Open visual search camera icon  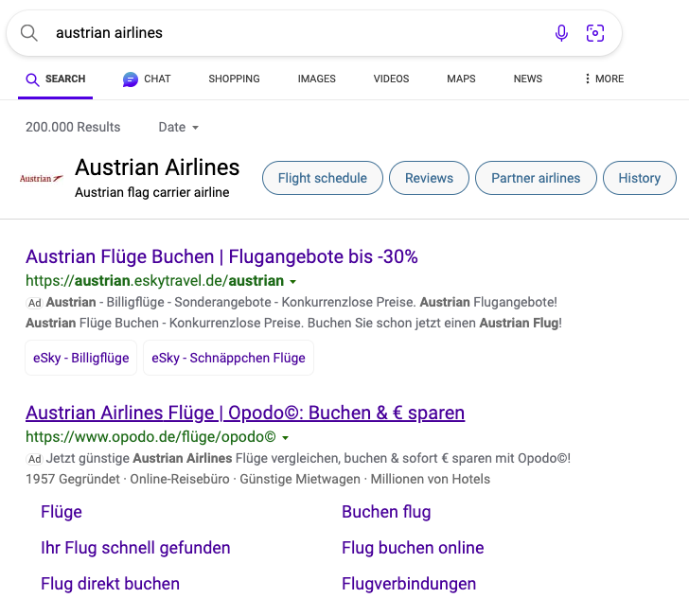pyautogui.click(x=595, y=33)
